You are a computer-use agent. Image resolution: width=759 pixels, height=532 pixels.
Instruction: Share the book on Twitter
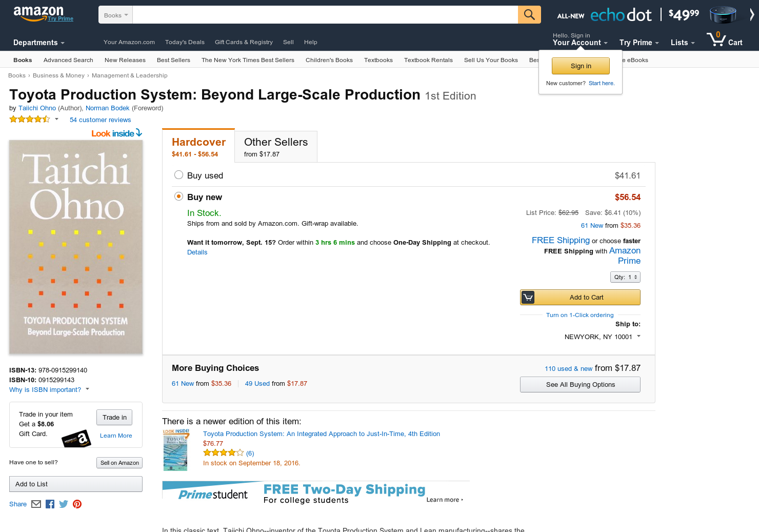[64, 504]
